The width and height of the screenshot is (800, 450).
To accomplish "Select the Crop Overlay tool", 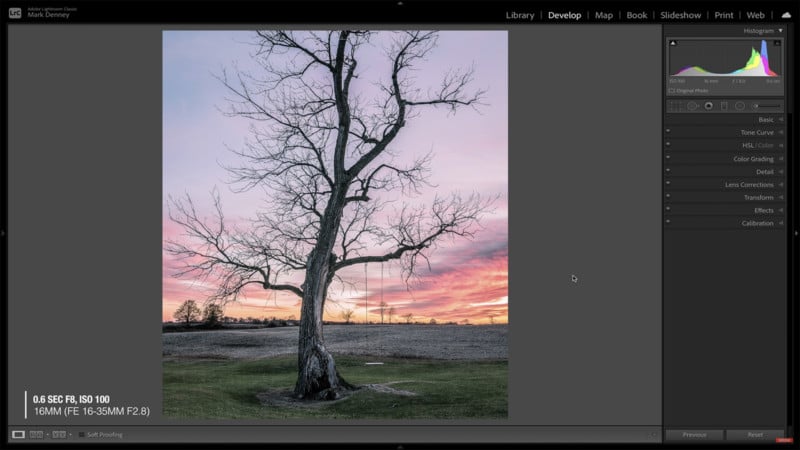I will 676,105.
